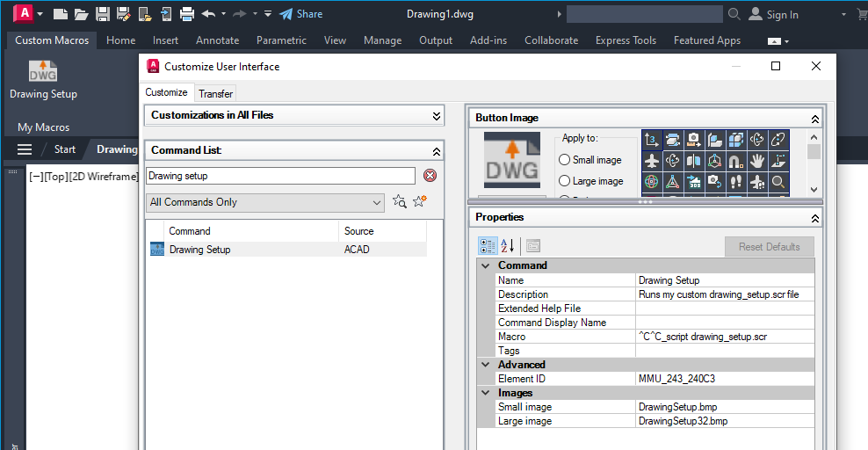The width and height of the screenshot is (868, 450).
Task: Click the Undo arrow icon
Action: pos(209,14)
